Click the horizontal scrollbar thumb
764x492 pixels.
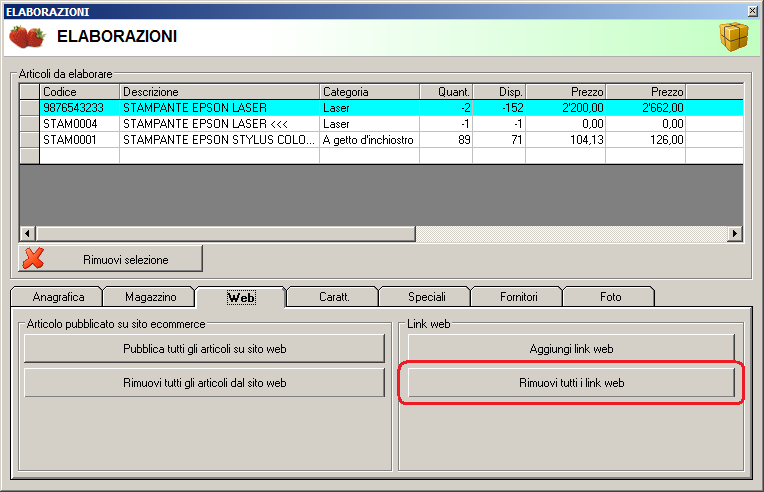(226, 234)
